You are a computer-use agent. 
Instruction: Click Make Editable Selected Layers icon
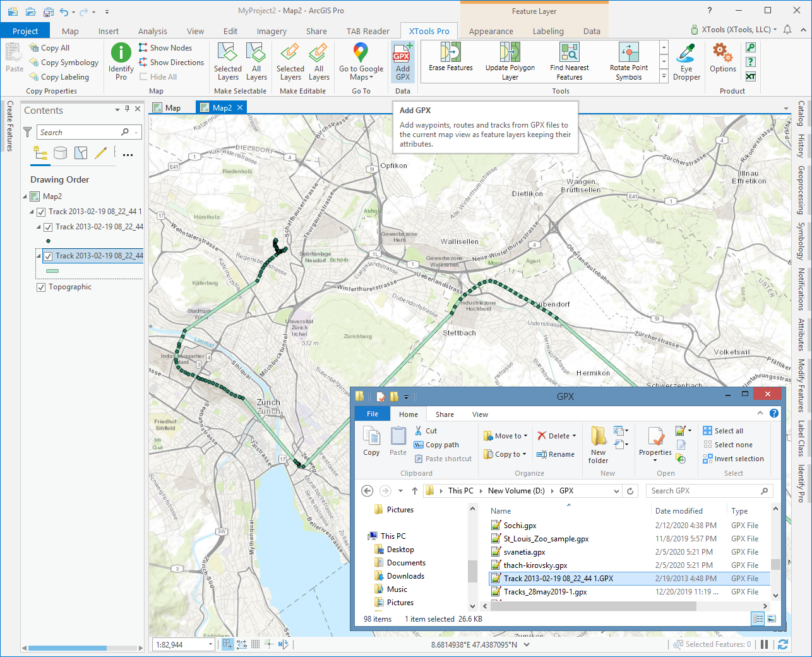click(290, 52)
